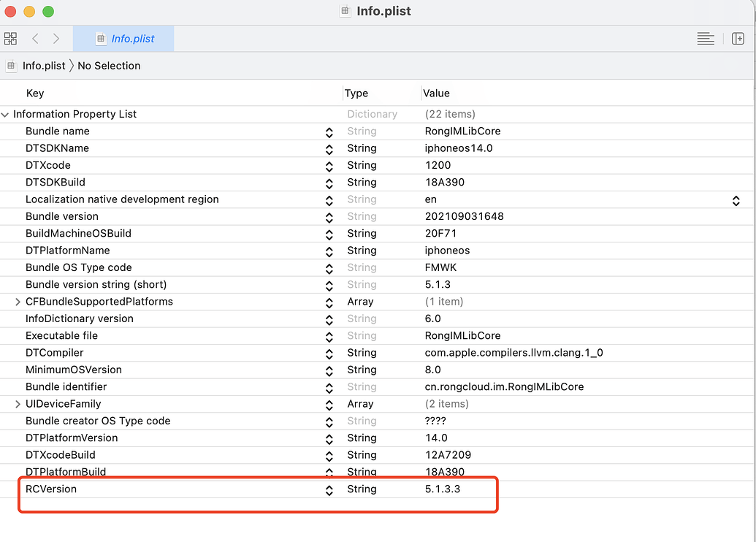The image size is (756, 542).
Task: Add a new editor pane
Action: 738,39
